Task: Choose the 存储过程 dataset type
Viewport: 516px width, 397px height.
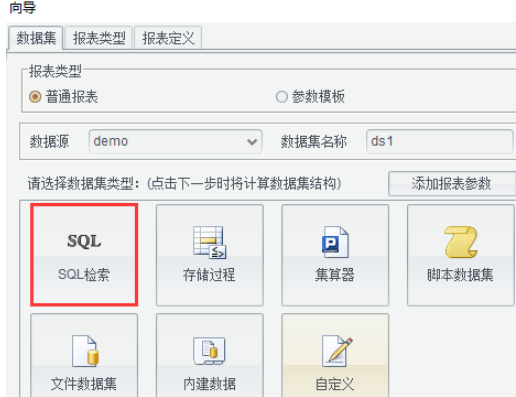Action: coord(210,255)
